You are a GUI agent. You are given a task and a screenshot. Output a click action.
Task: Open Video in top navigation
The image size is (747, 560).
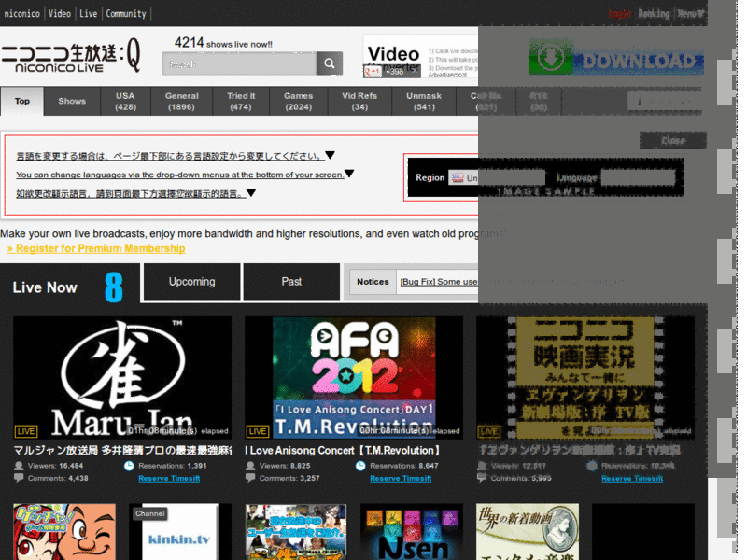coord(60,13)
